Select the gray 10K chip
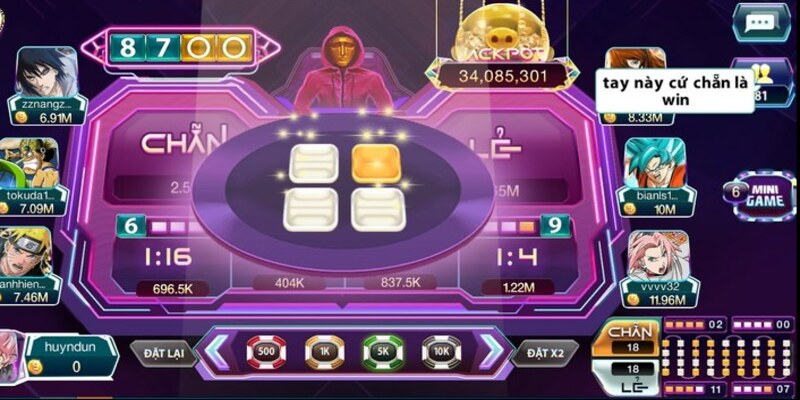This screenshot has height=400, width=800. [442, 352]
